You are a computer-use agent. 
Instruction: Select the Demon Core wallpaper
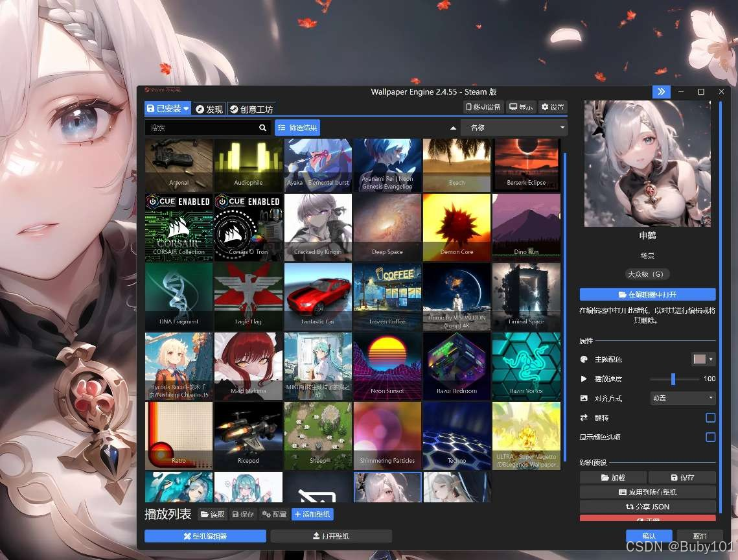(457, 227)
